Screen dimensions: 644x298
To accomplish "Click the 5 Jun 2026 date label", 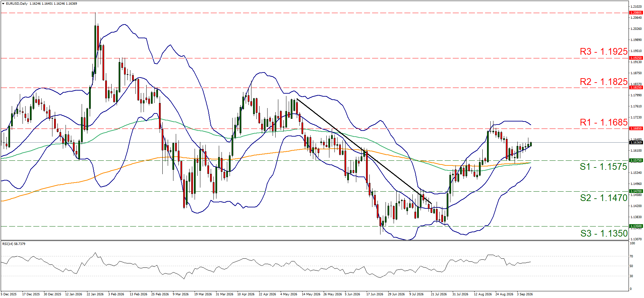I will coord(353,294).
